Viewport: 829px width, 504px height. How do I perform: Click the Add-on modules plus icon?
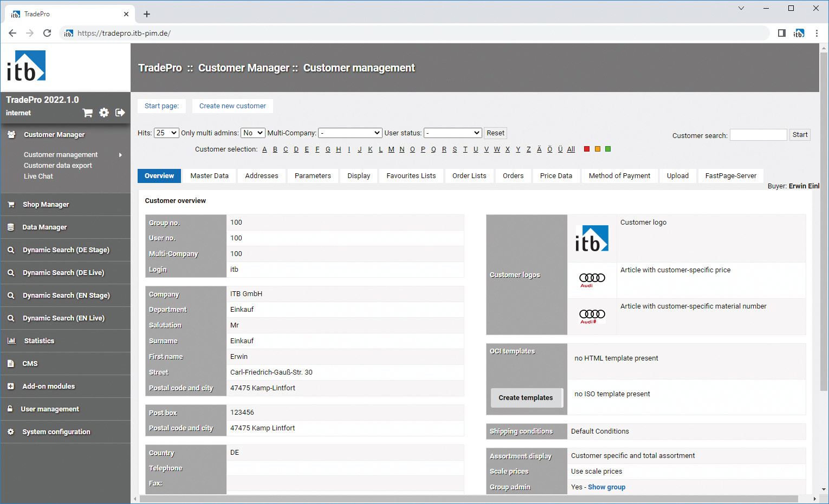click(11, 387)
